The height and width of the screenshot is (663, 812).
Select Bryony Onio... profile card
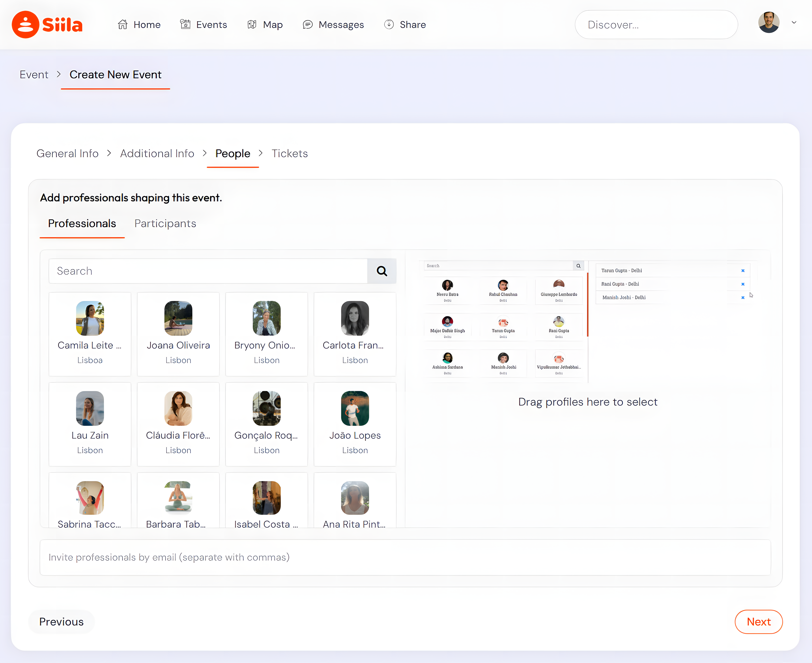266,334
